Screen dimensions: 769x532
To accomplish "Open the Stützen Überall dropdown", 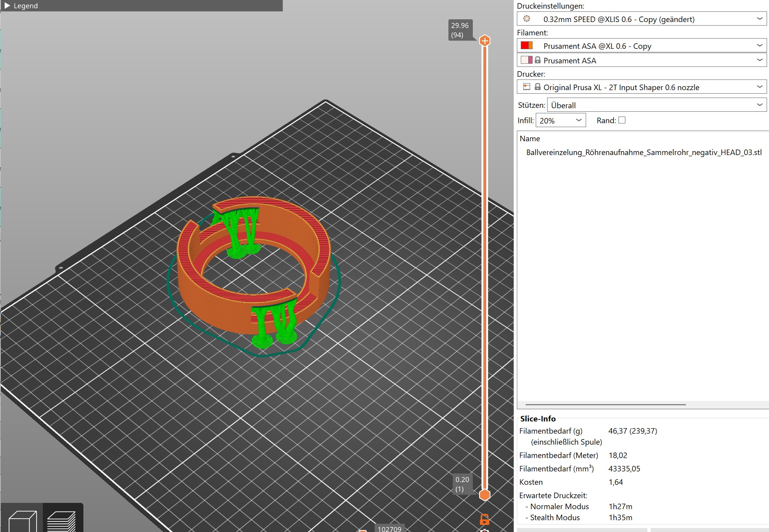I will 657,105.
